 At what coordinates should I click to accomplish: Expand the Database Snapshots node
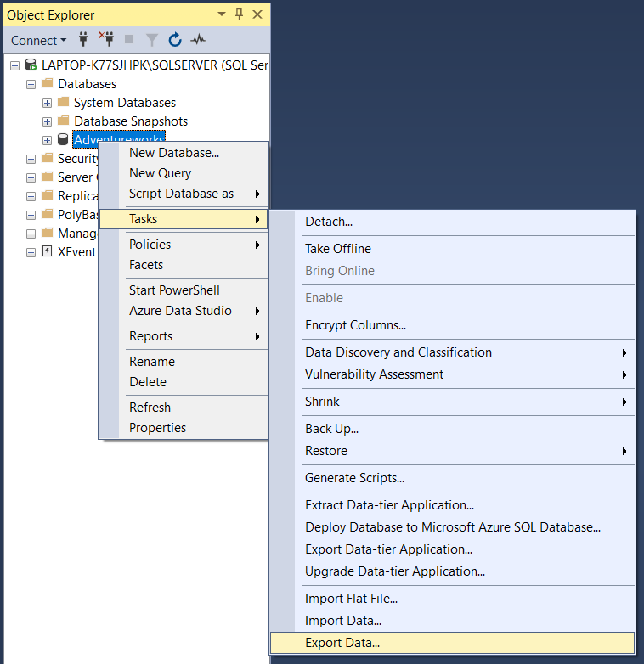(x=47, y=121)
